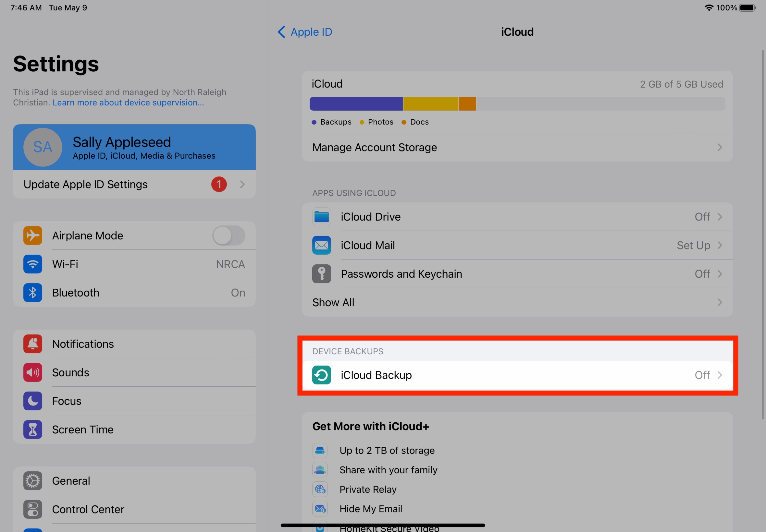Tap the 'Hide My Email' feature text

(x=371, y=509)
